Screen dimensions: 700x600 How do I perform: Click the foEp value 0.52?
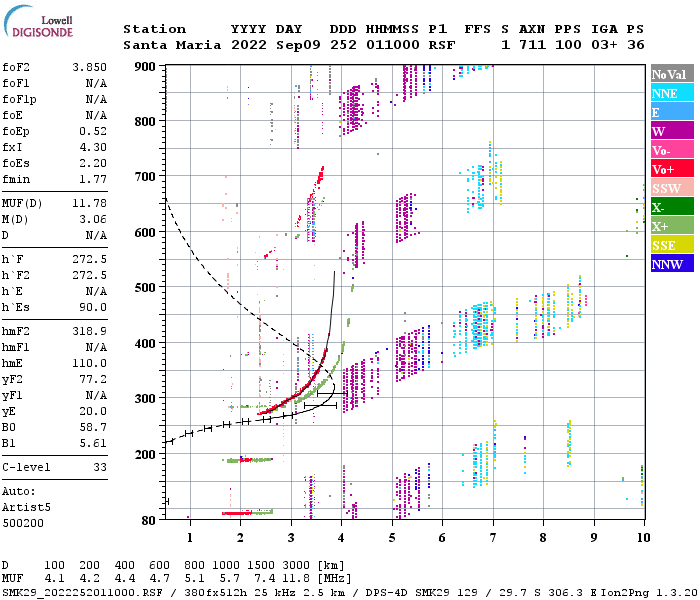point(93,131)
